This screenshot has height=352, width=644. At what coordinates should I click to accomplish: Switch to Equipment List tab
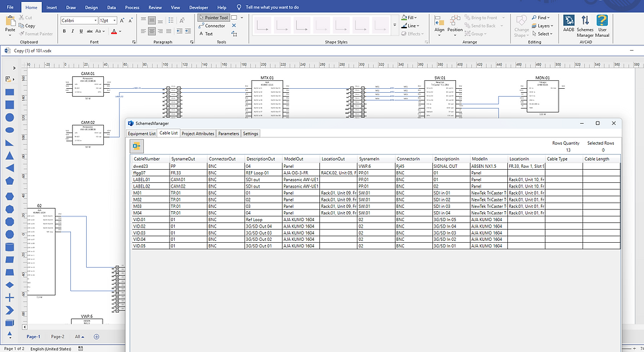pyautogui.click(x=141, y=134)
